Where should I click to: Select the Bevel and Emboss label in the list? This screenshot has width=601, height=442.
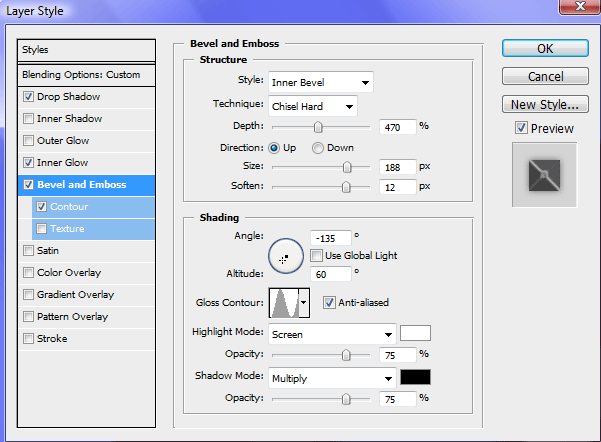82,185
